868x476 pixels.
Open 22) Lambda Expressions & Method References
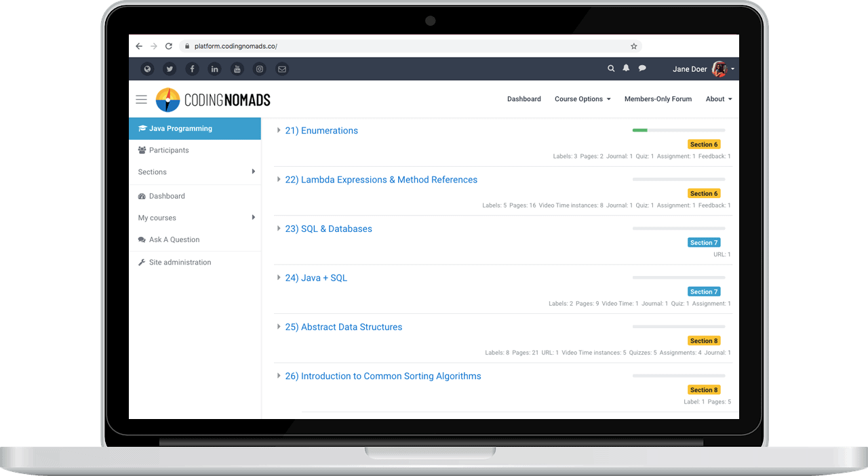(381, 180)
